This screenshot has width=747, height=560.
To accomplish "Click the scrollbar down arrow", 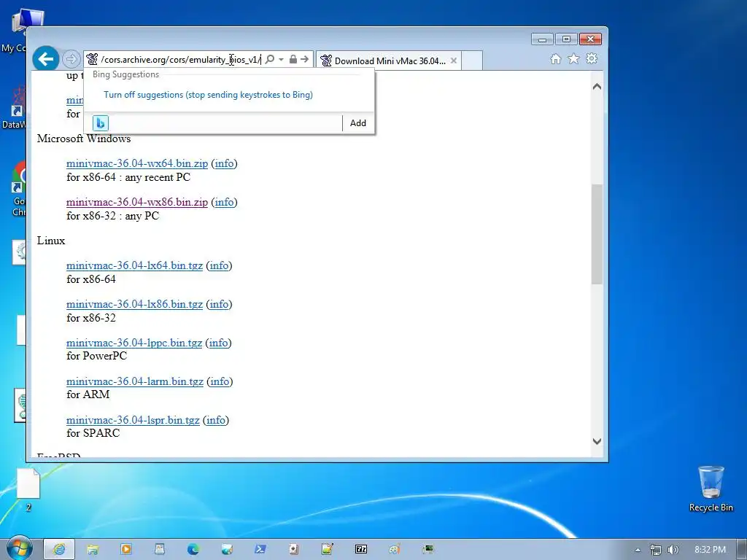I will 597,441.
